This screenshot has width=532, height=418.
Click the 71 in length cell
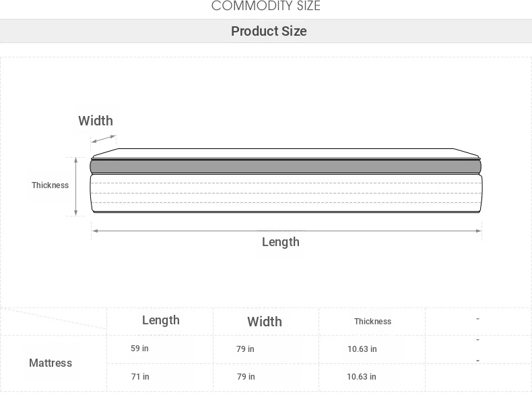[x=140, y=377]
